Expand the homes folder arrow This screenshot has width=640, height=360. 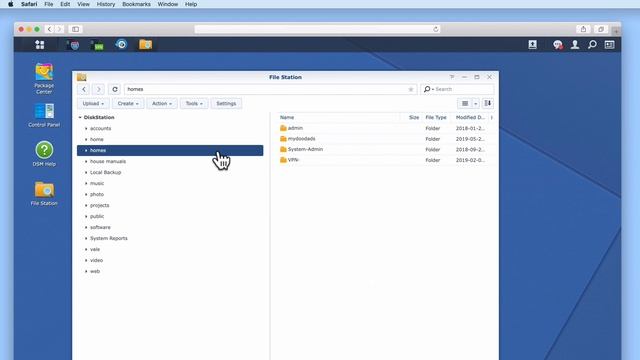coord(86,151)
